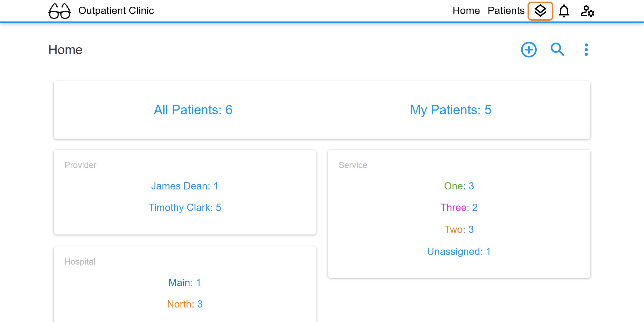Select service One: 3
The height and width of the screenshot is (322, 644).
pos(459,186)
